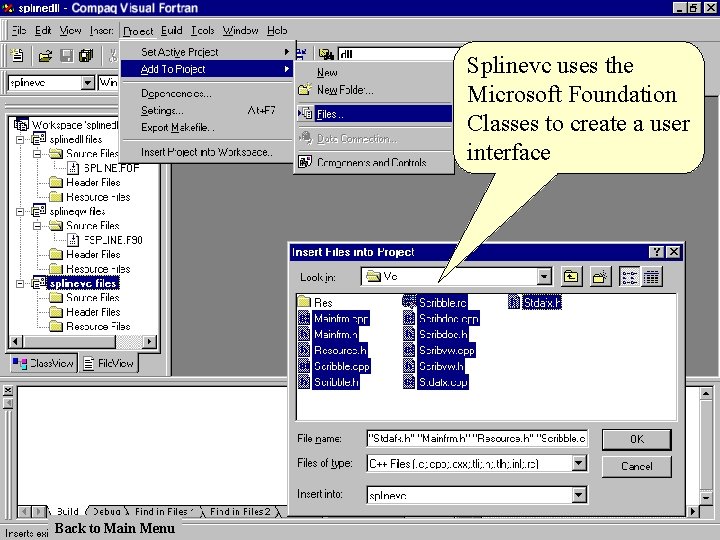This screenshot has width=720, height=540.
Task: Open the File menu
Action: click(18, 30)
